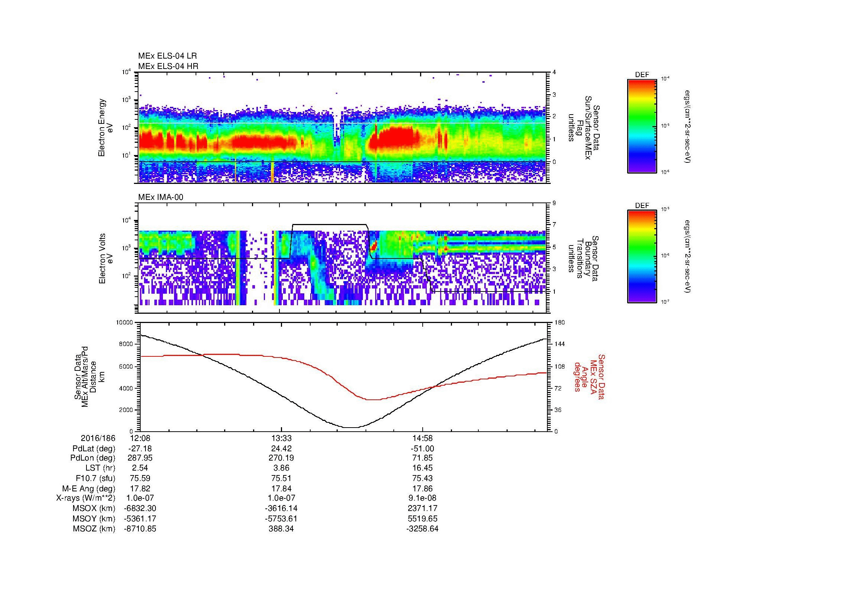Click the MSOY value '-5361.17'

[140, 518]
